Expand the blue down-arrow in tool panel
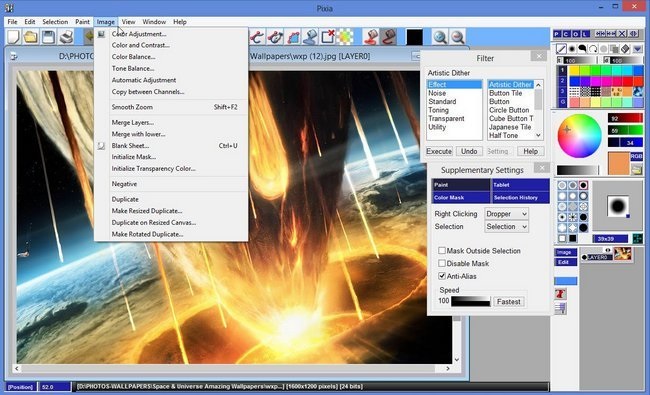This screenshot has width=650, height=395. [637, 49]
